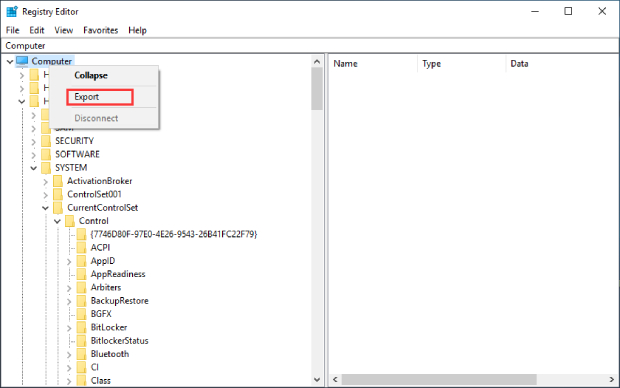The image size is (620, 388).
Task: Click the Bluetooth folder icon
Action: tap(81, 354)
